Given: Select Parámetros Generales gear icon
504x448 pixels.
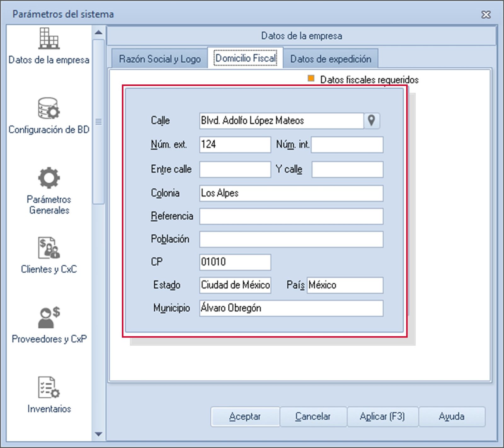Looking at the screenshot, I should (x=49, y=178).
